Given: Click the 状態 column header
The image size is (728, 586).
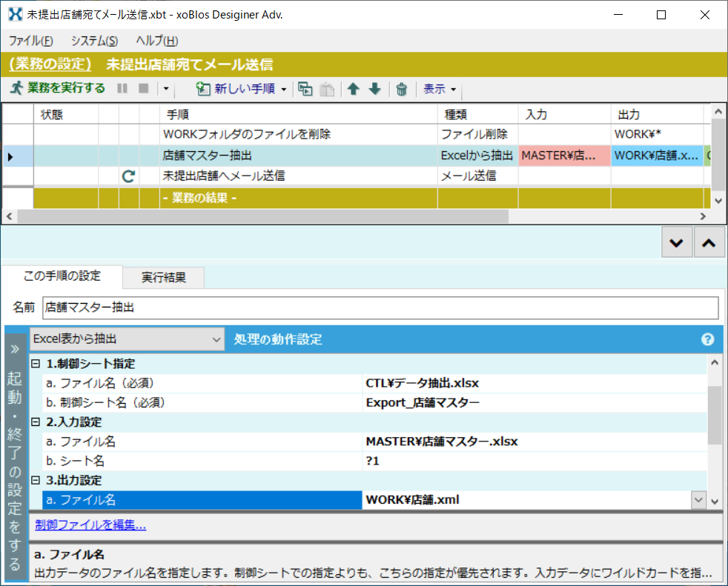Looking at the screenshot, I should pyautogui.click(x=66, y=114).
